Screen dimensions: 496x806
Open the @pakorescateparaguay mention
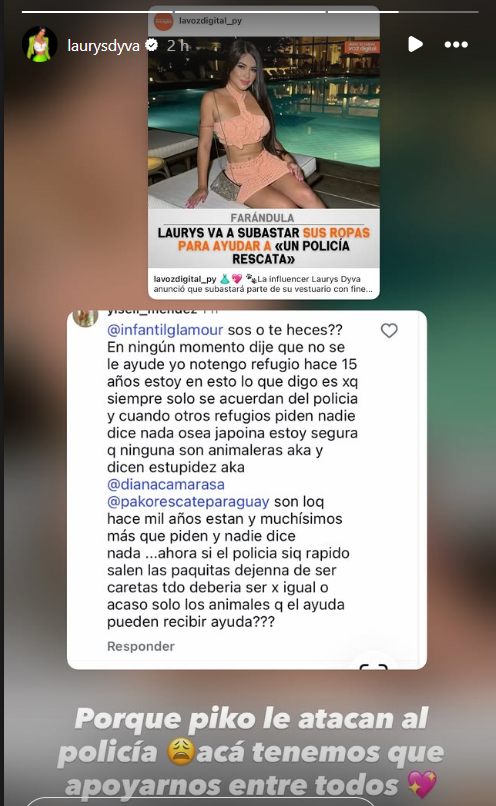click(x=188, y=501)
